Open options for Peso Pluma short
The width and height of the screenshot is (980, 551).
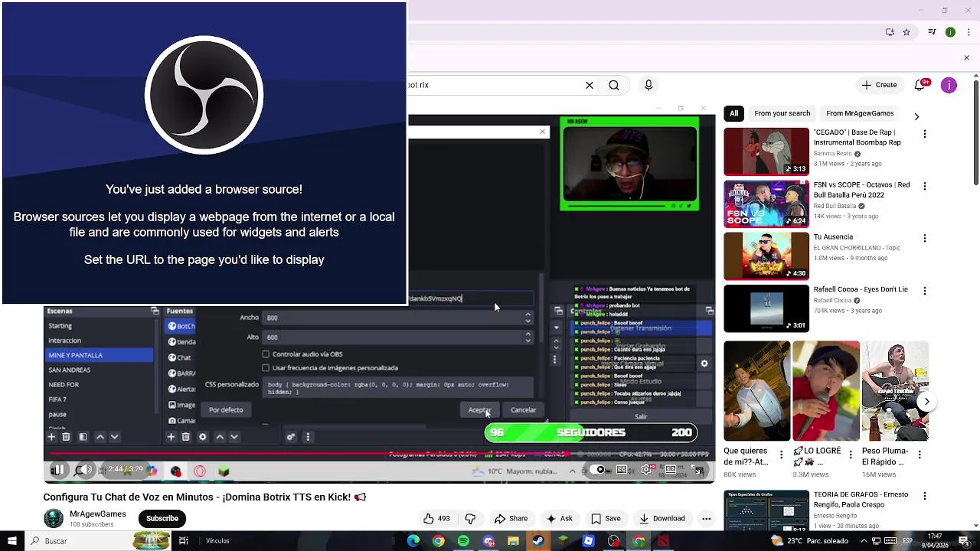point(920,455)
